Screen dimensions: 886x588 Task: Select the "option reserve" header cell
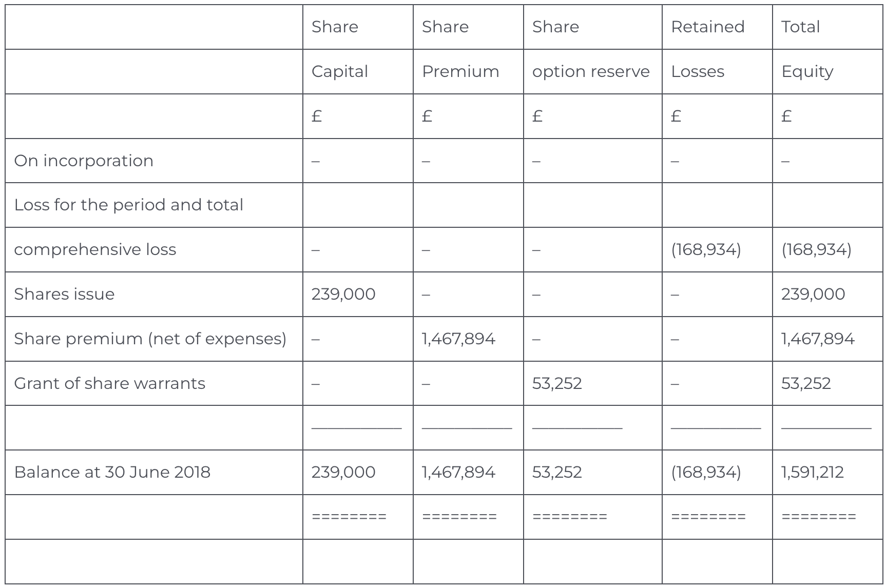590,72
